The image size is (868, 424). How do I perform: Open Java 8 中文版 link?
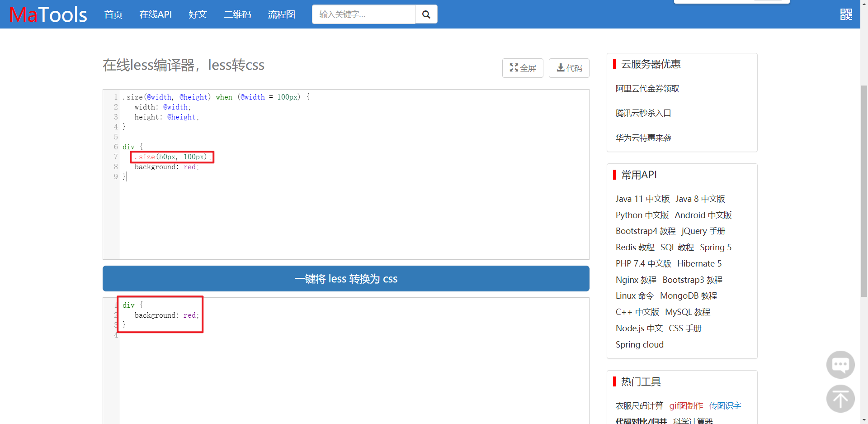pyautogui.click(x=700, y=199)
